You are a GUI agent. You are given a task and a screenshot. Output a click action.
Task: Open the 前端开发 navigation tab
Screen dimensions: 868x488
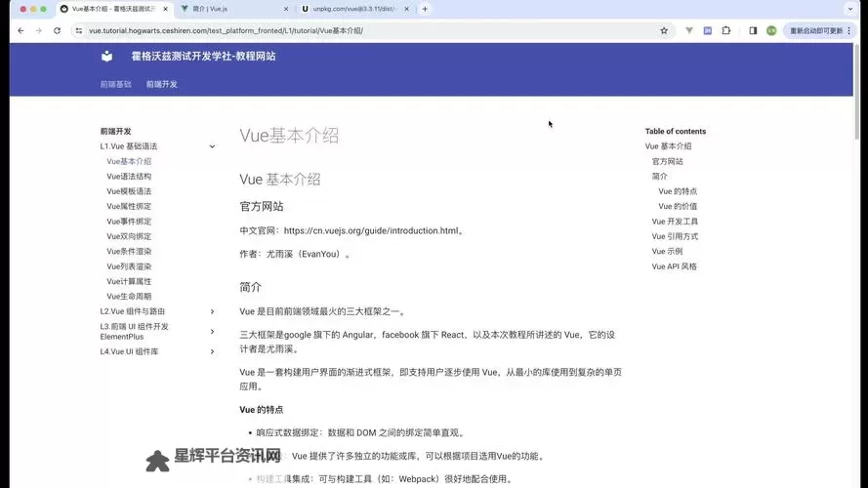coord(162,84)
